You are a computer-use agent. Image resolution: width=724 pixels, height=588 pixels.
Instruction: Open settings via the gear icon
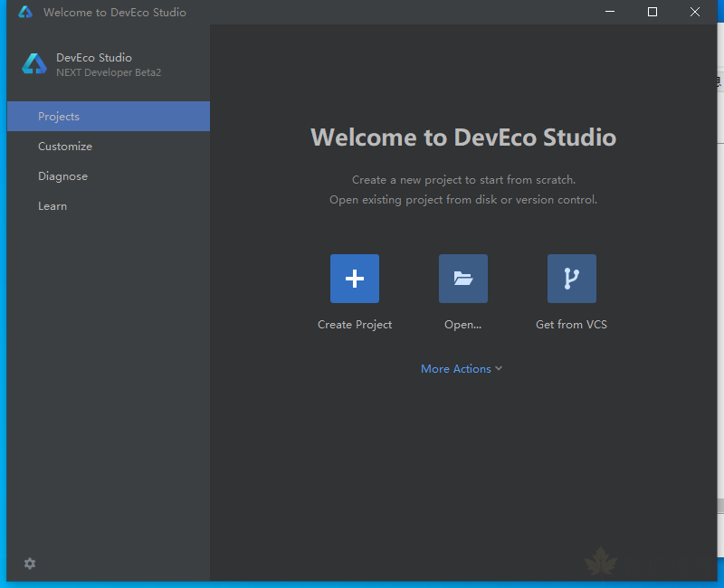(30, 564)
